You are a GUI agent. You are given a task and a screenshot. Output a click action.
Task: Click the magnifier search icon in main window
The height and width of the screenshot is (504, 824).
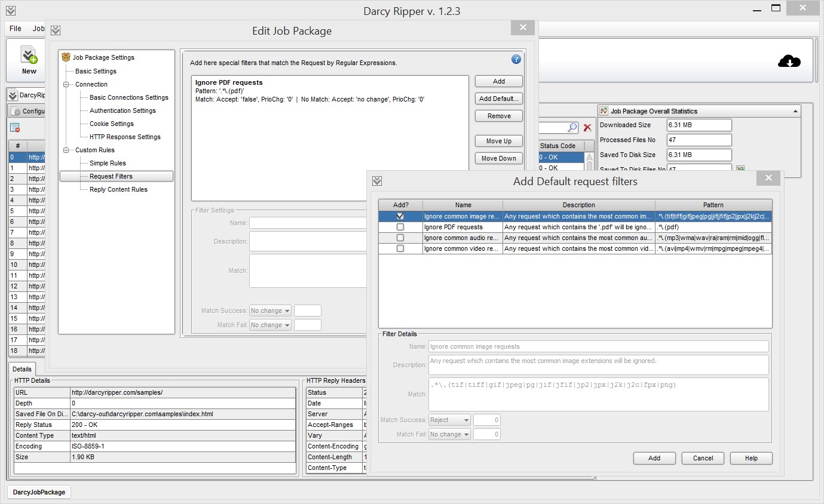click(x=572, y=128)
